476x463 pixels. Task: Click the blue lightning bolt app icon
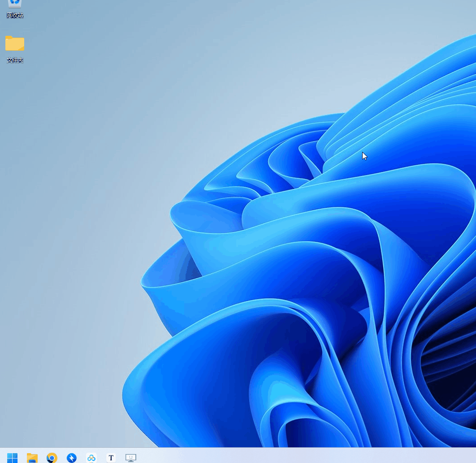coord(72,457)
